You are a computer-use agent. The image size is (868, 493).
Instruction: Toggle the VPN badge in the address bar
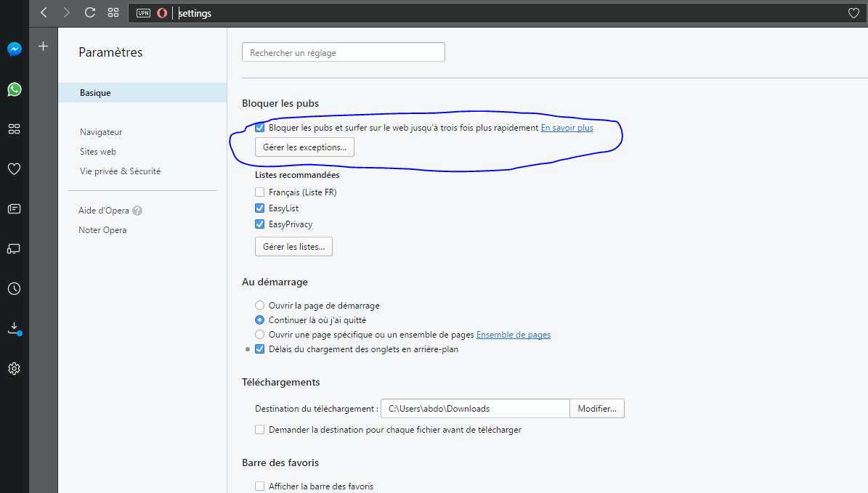point(143,13)
